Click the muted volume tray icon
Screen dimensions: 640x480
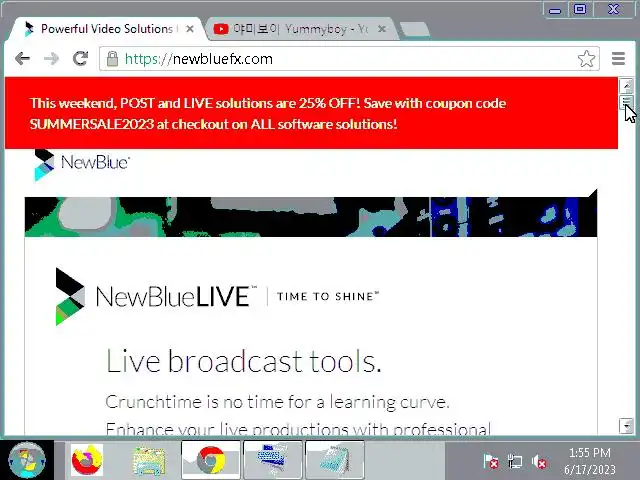[539, 462]
